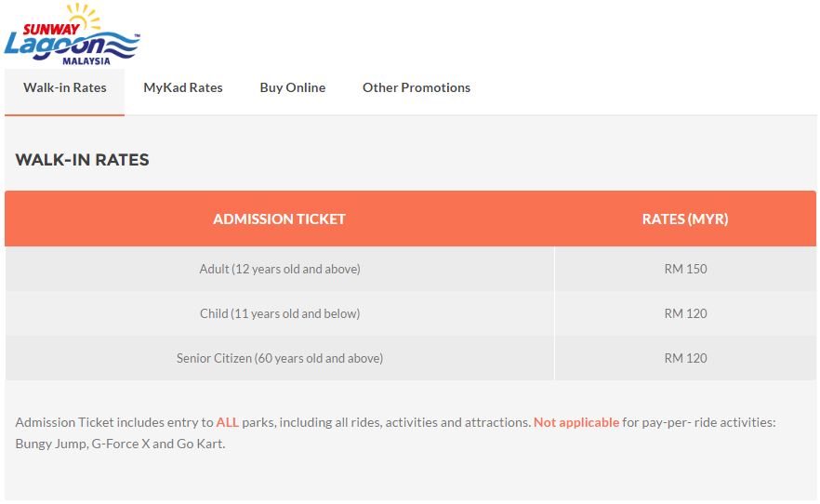Click the red Not applicable text

576,422
